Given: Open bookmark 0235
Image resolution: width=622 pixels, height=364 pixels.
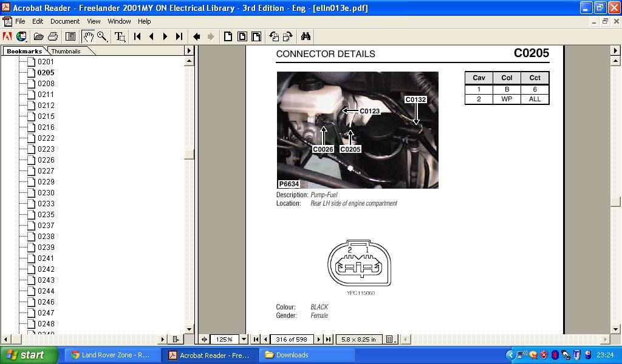Looking at the screenshot, I should pyautogui.click(x=46, y=215).
